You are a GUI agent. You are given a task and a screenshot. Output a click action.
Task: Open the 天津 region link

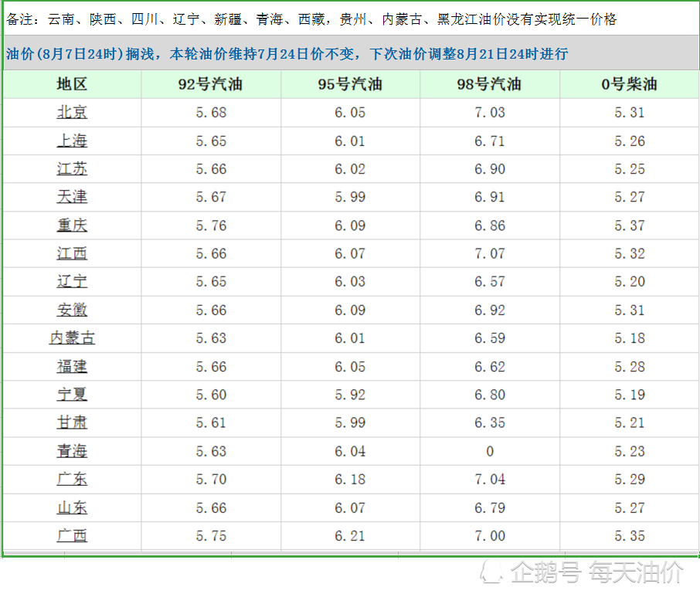click(72, 197)
